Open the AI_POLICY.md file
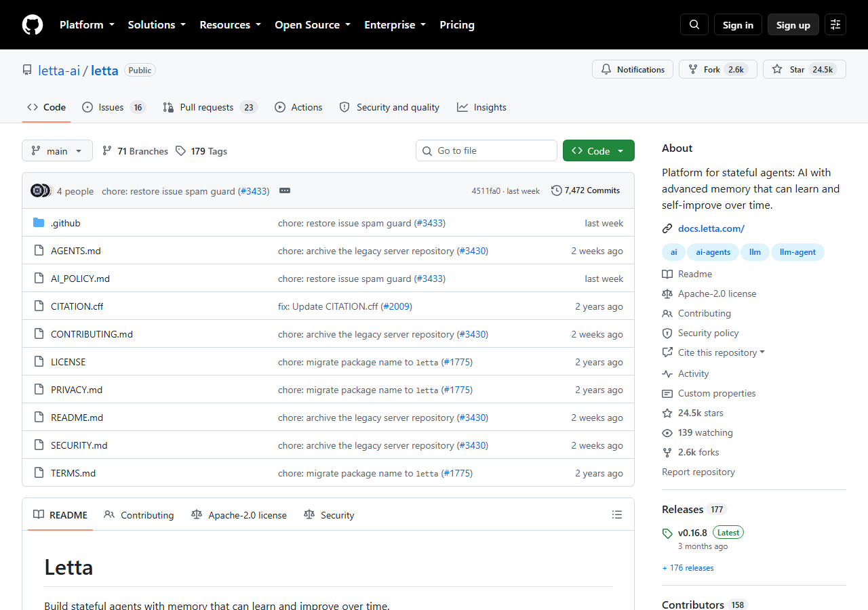Image resolution: width=868 pixels, height=610 pixels. coord(80,279)
